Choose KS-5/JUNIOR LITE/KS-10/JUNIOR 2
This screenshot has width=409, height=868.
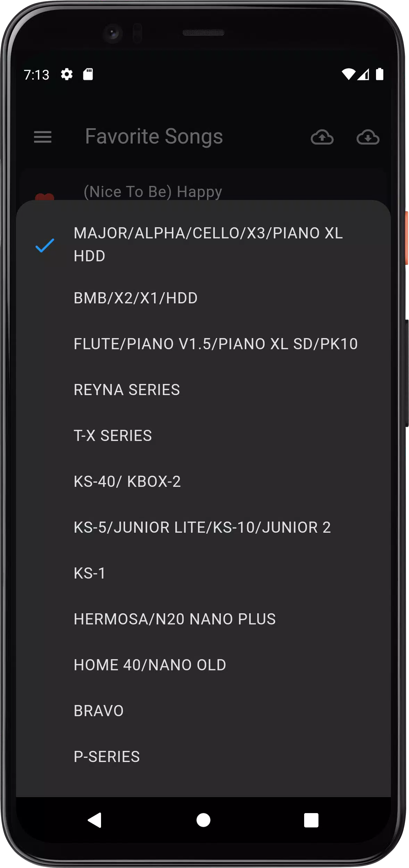click(203, 527)
